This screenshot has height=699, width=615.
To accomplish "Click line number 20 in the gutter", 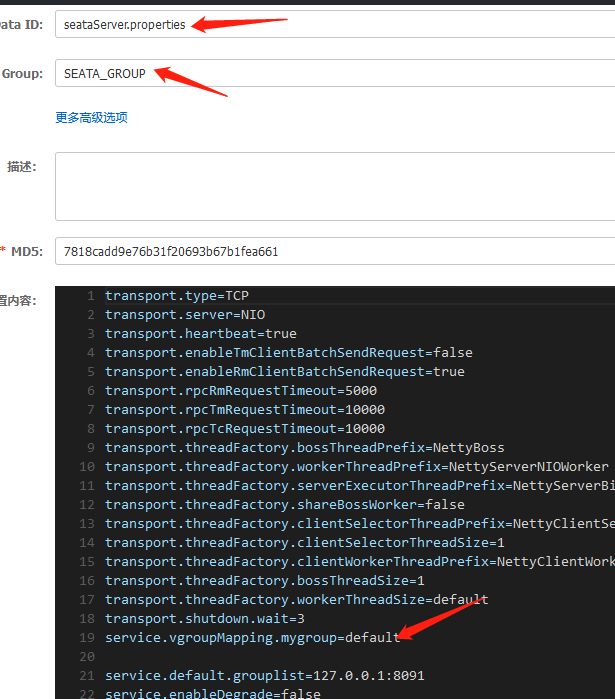I will (x=87, y=657).
